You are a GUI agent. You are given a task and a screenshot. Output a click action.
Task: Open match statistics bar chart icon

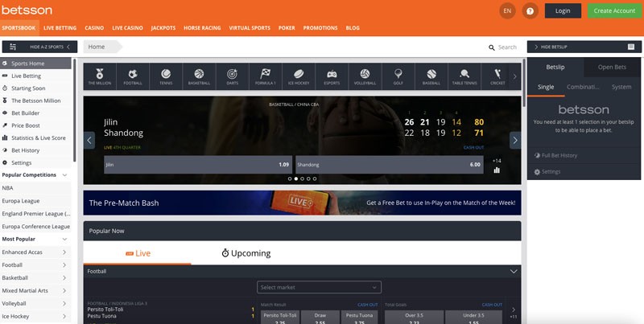[x=497, y=170]
